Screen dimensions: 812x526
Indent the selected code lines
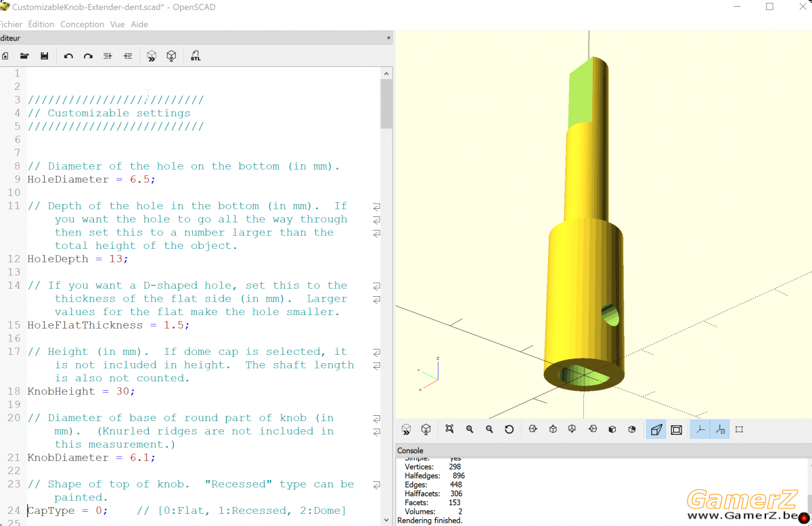click(x=127, y=56)
